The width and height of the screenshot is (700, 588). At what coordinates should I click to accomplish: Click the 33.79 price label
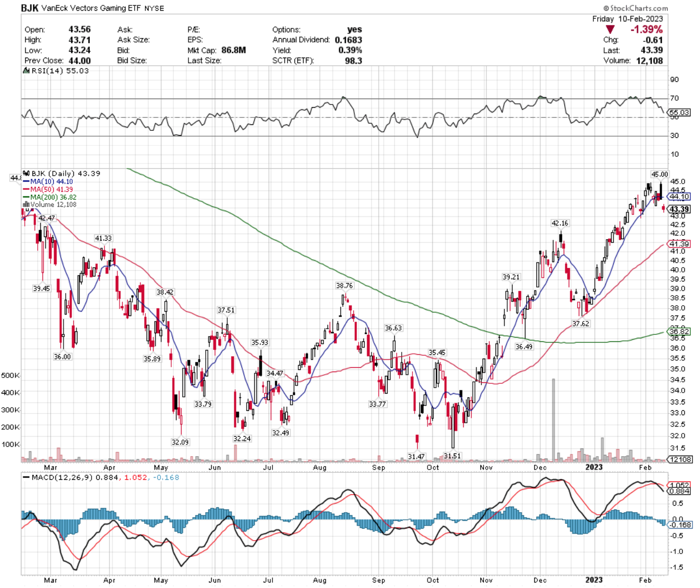pyautogui.click(x=203, y=404)
